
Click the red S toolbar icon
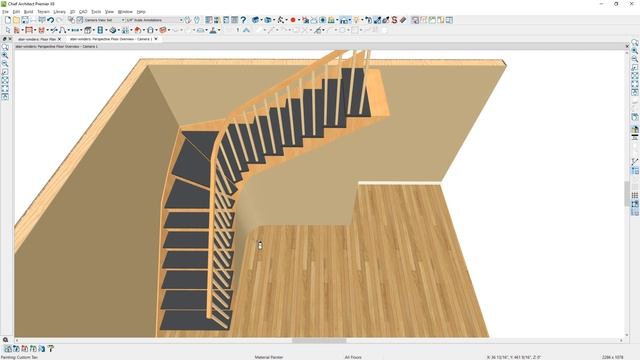coord(394,20)
